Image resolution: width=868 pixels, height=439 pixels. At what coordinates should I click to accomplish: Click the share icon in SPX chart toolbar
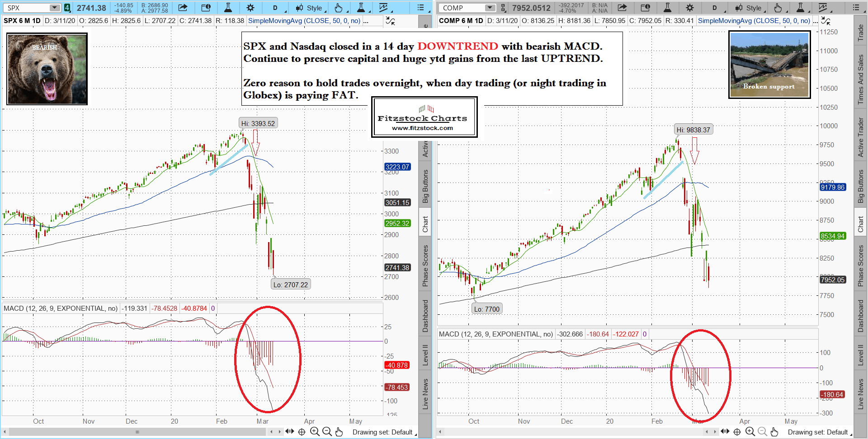[x=183, y=8]
